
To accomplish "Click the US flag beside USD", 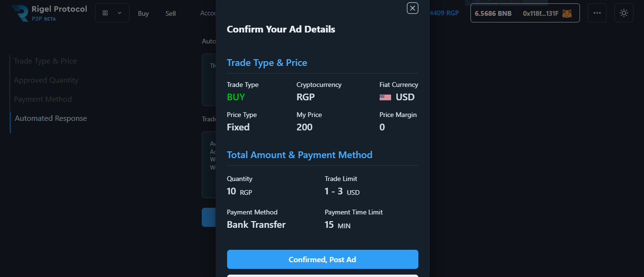I will tap(385, 97).
